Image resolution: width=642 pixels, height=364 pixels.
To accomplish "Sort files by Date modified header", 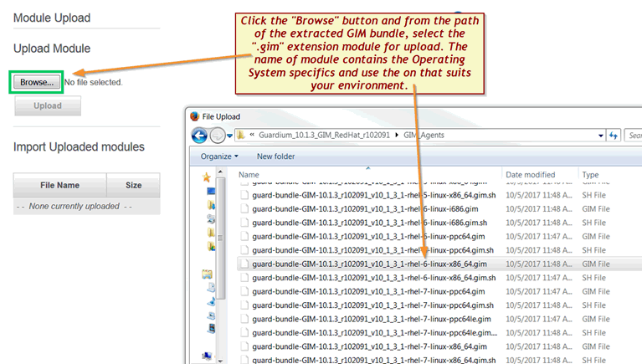I will point(530,174).
